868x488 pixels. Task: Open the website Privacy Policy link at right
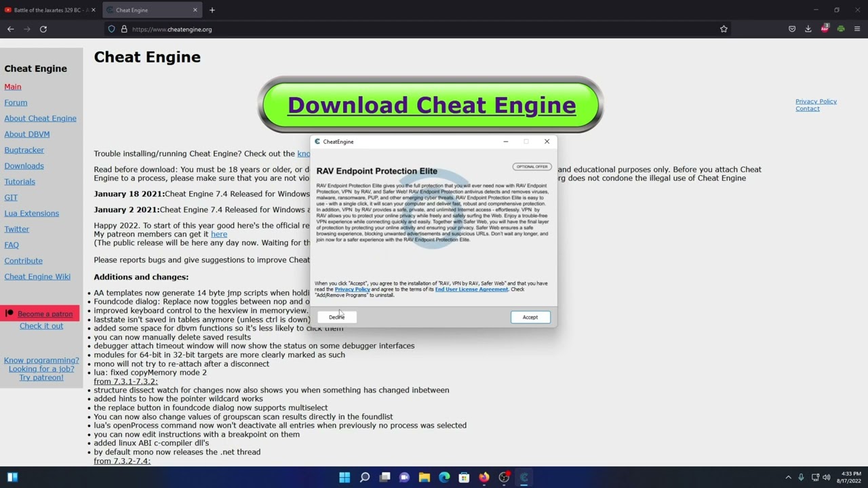(816, 102)
